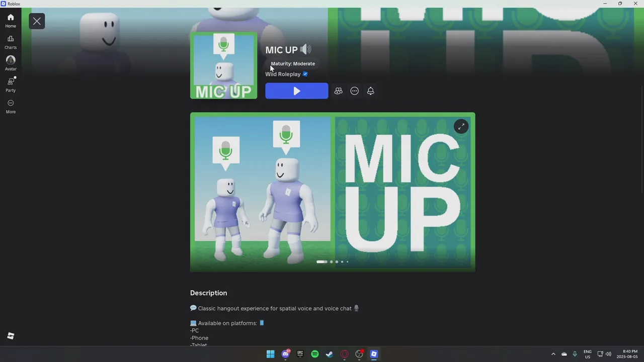
Task: Click the 'Classic hangout experience' description line
Action: 275,308
